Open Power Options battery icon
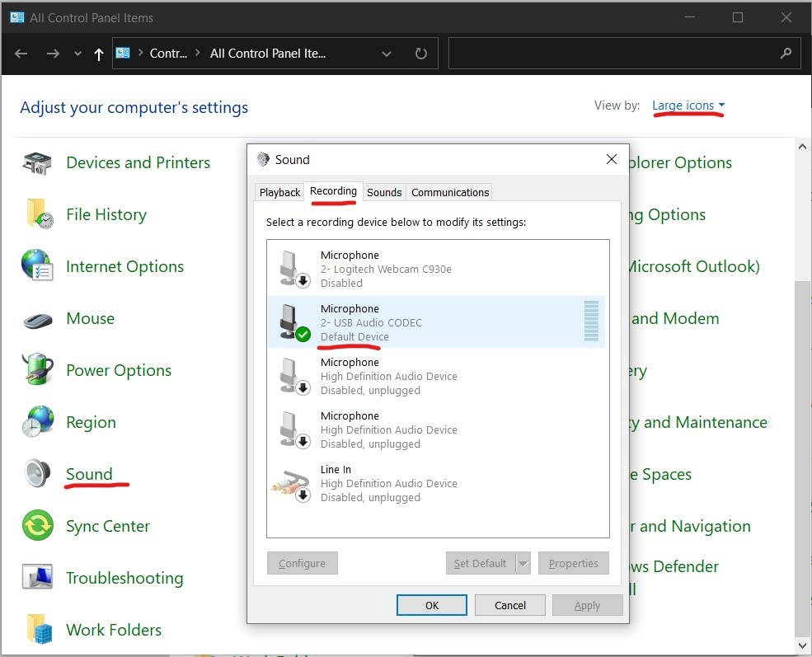Image resolution: width=812 pixels, height=657 pixels. click(x=38, y=370)
